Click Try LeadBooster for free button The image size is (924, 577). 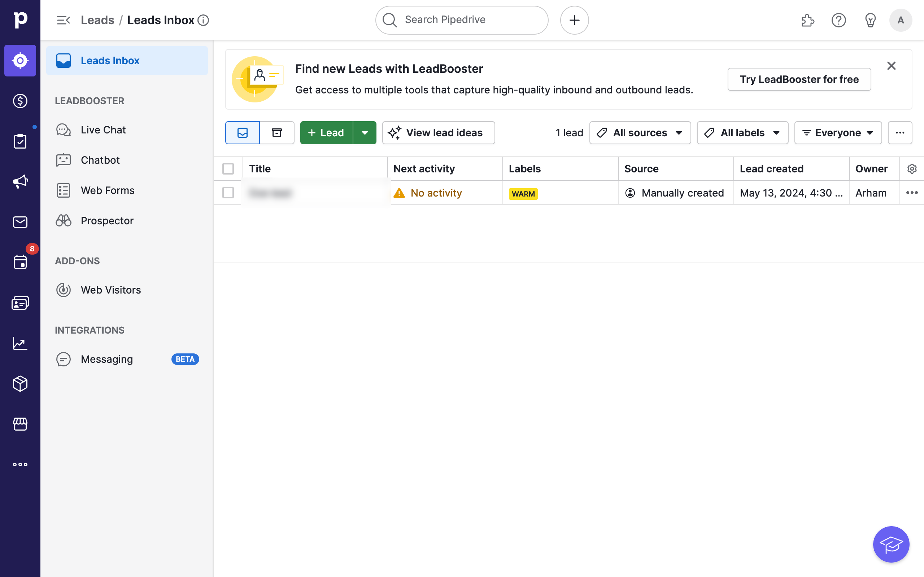tap(799, 79)
